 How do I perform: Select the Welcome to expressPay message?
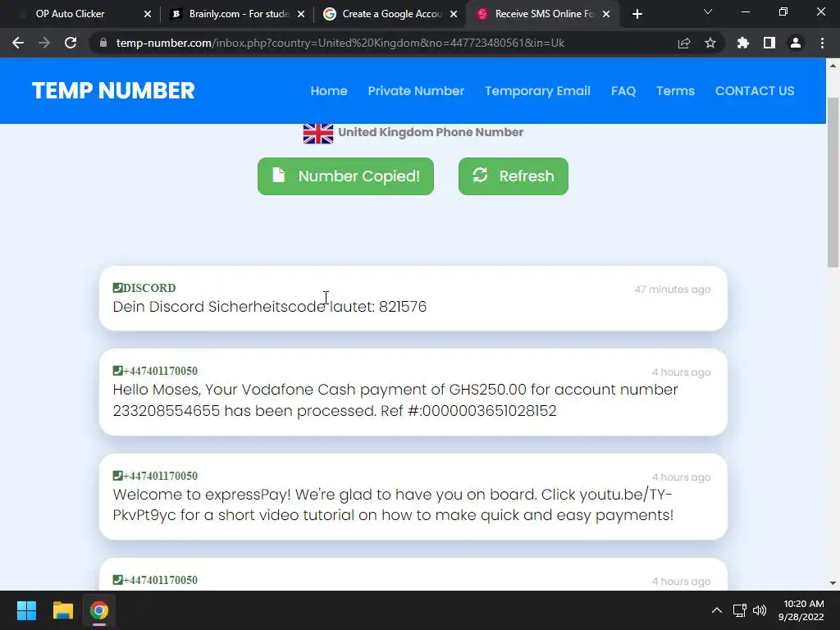pos(393,504)
